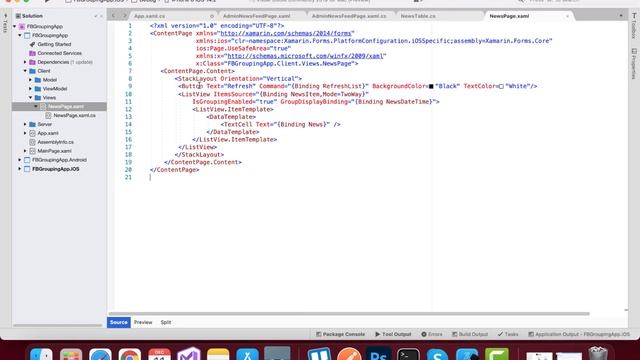640x360 pixels.
Task: Click the Black background color swatch
Action: tap(431, 87)
